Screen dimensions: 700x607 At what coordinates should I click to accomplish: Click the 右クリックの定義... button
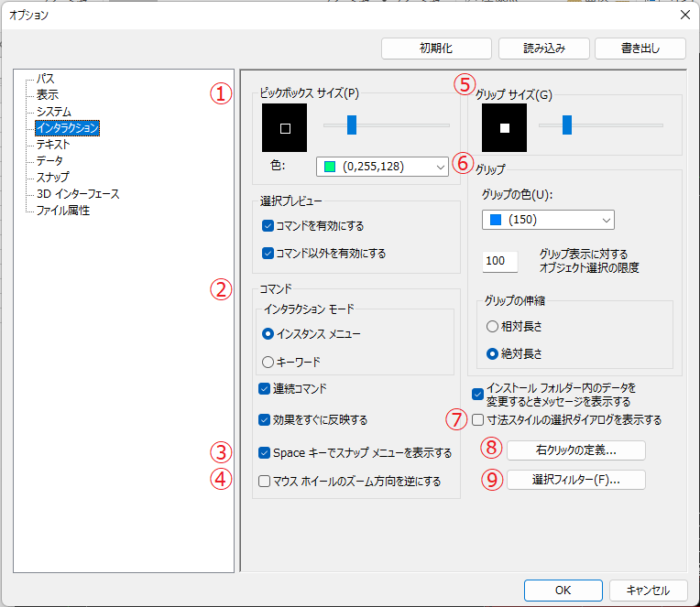[576, 450]
